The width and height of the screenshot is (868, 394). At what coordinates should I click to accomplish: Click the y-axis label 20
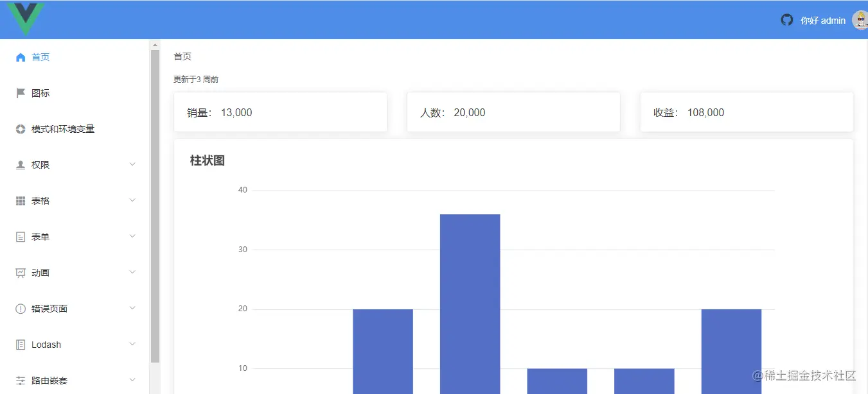pos(242,309)
